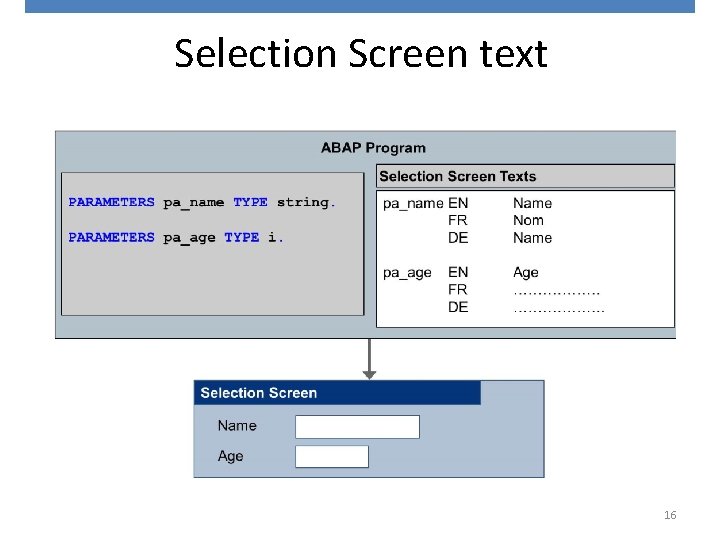Click the Age input field
Viewport: 720px width, 540px height.
tap(332, 456)
